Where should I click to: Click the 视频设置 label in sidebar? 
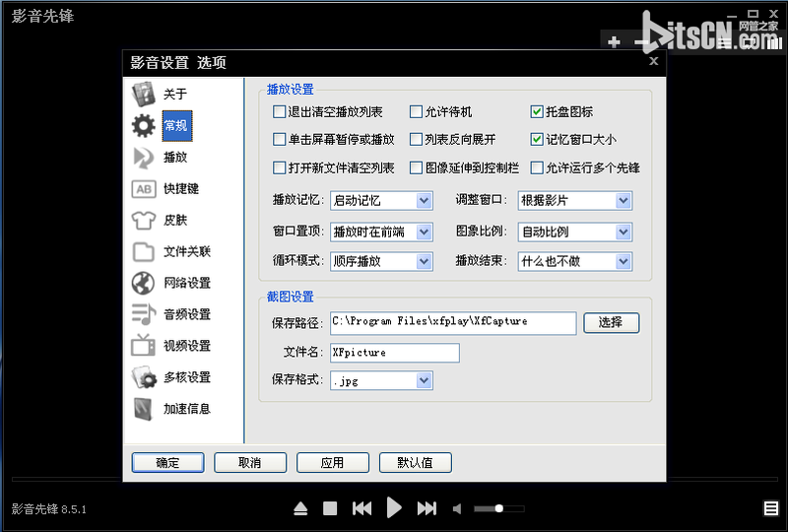coord(187,346)
